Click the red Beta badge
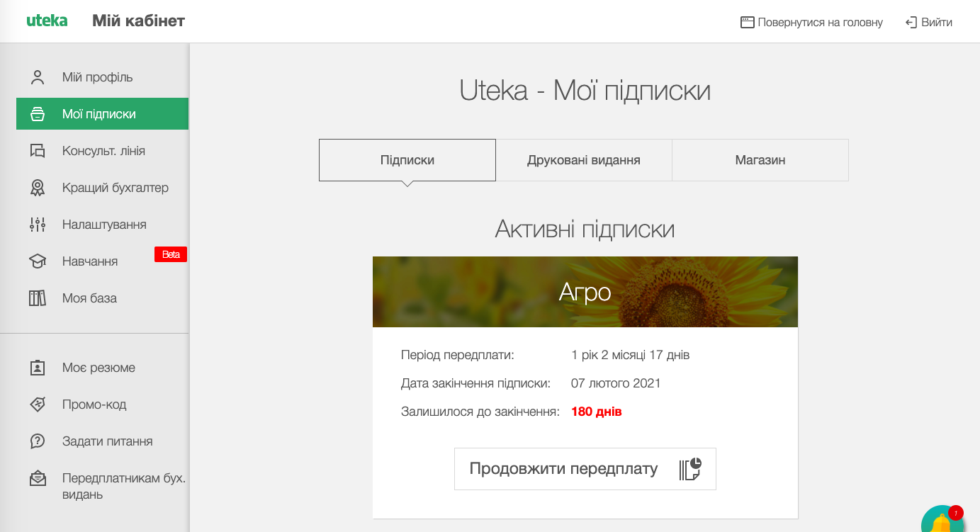The height and width of the screenshot is (532, 980). (171, 254)
